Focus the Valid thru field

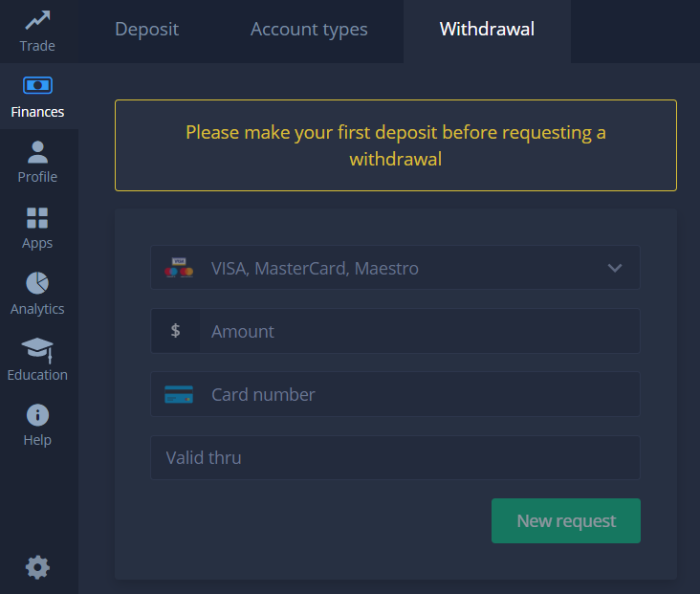396,458
